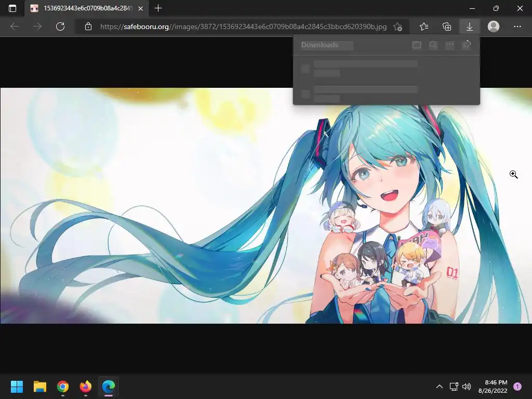Open downloads folder from Downloads popup
532x399 pixels.
click(417, 45)
